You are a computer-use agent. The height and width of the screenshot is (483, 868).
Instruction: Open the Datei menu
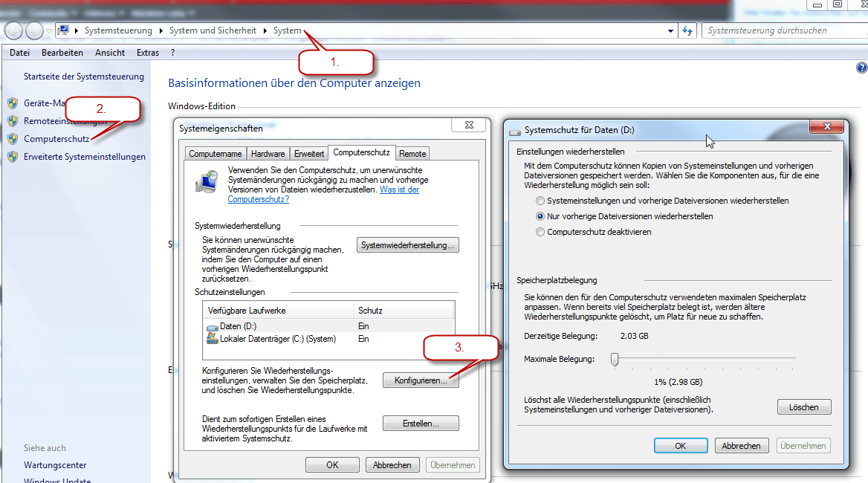point(19,53)
